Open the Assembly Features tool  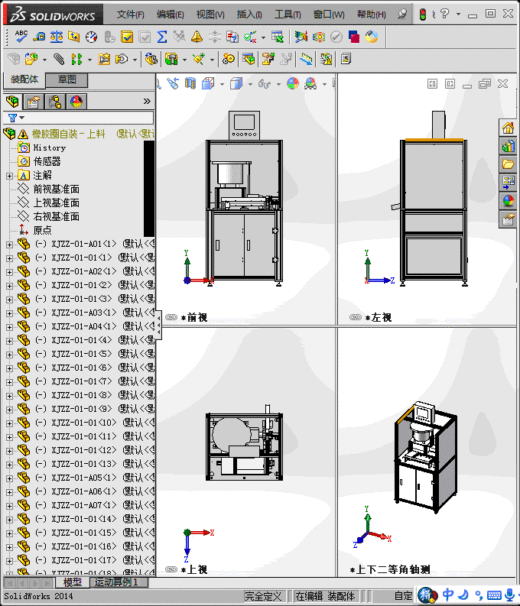(x=171, y=59)
